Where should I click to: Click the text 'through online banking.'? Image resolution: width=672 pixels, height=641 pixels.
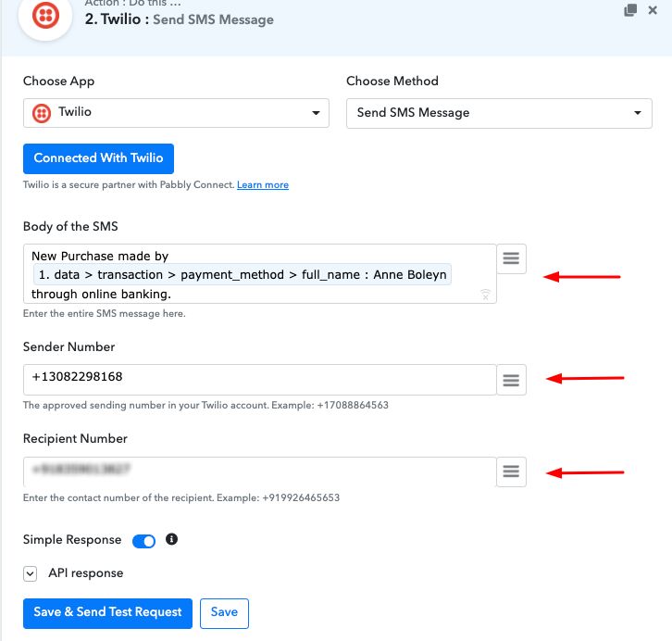101,295
